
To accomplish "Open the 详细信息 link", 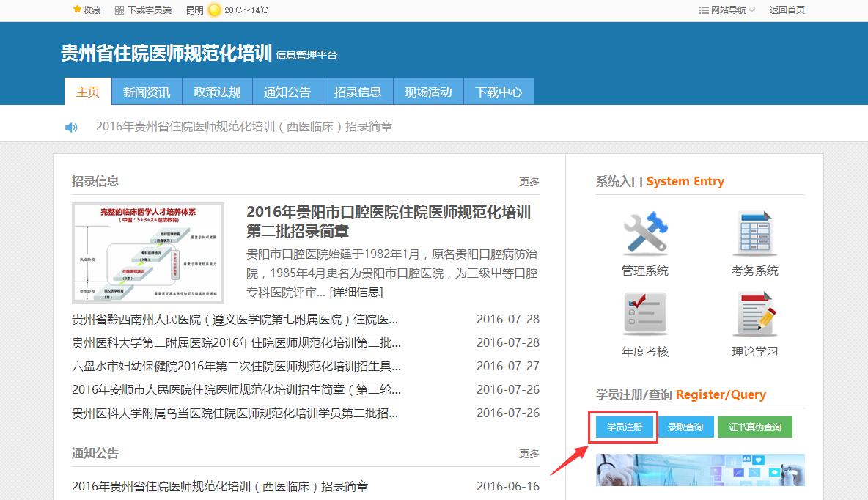I will click(356, 293).
